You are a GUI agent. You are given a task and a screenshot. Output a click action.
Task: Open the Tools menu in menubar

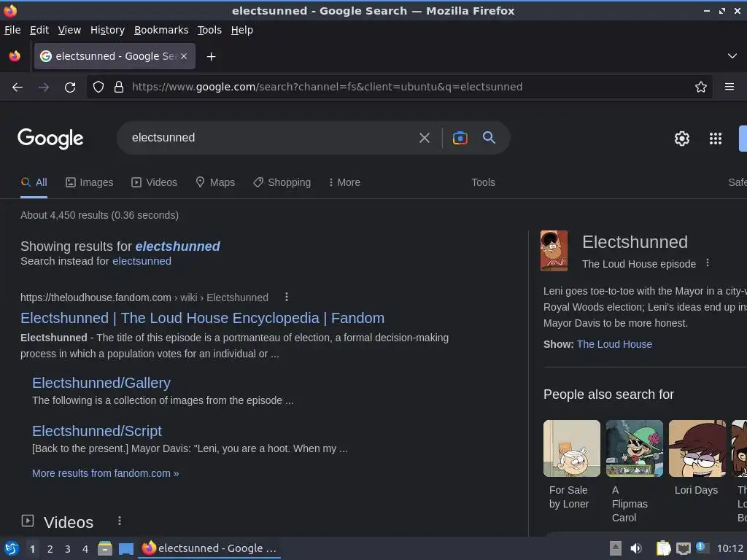[209, 30]
